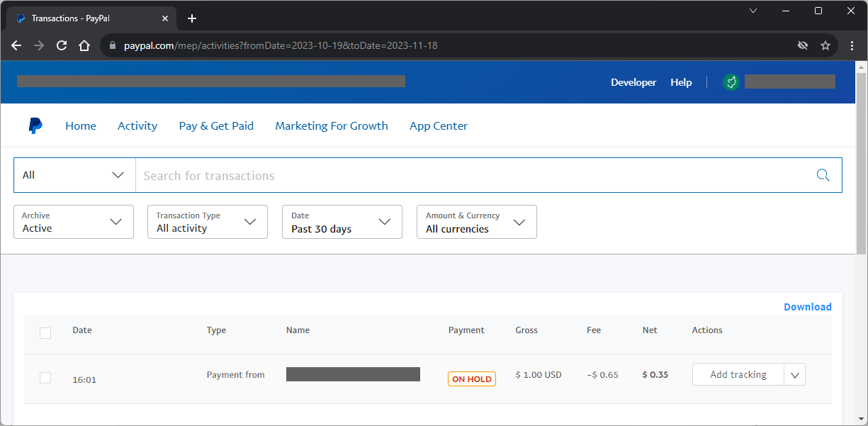Select the 16:01 transaction row checkbox
This screenshot has height=426, width=868.
tap(45, 378)
